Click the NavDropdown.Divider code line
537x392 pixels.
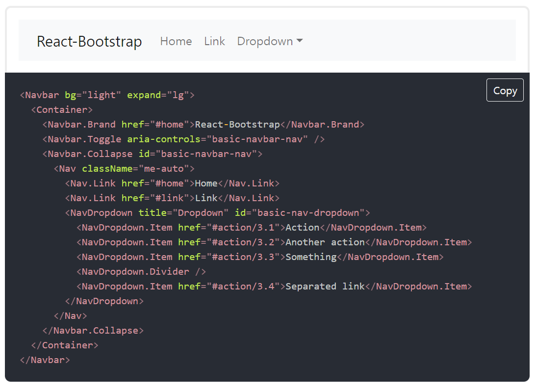pyautogui.click(x=141, y=272)
